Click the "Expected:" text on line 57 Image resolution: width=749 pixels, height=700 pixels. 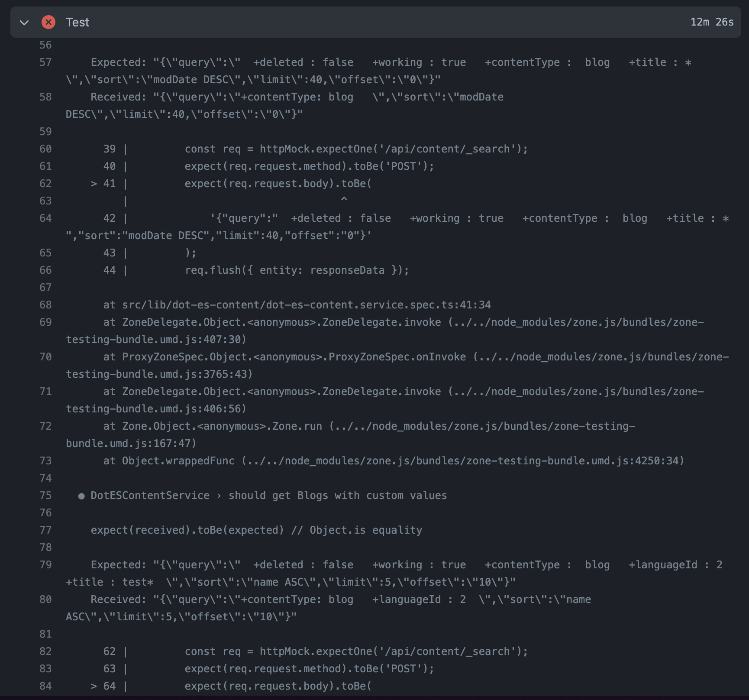119,62
